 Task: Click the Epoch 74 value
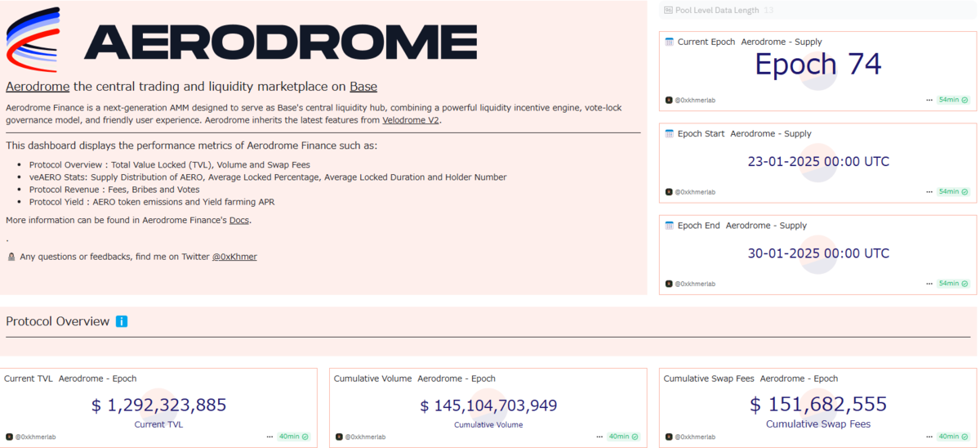[818, 65]
